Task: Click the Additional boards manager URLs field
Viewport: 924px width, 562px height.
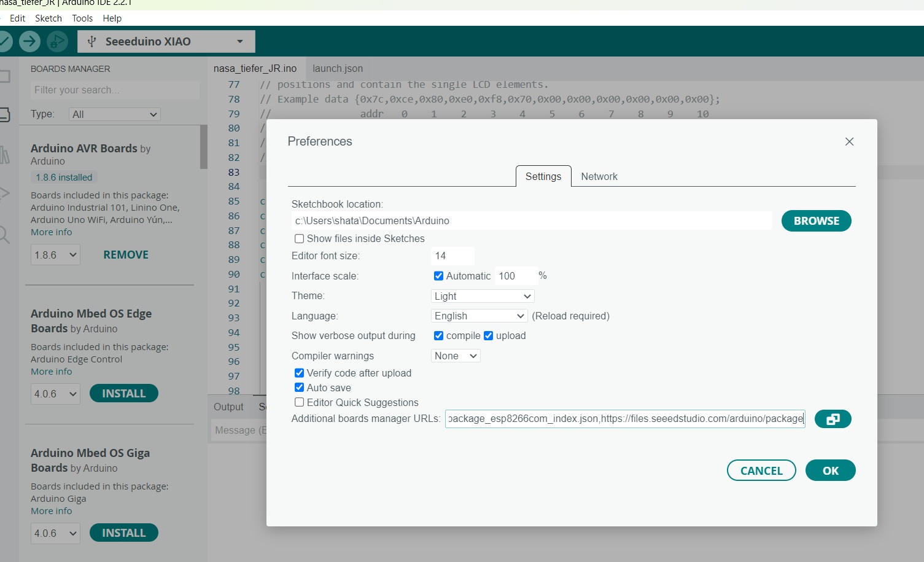Action: pos(625,419)
